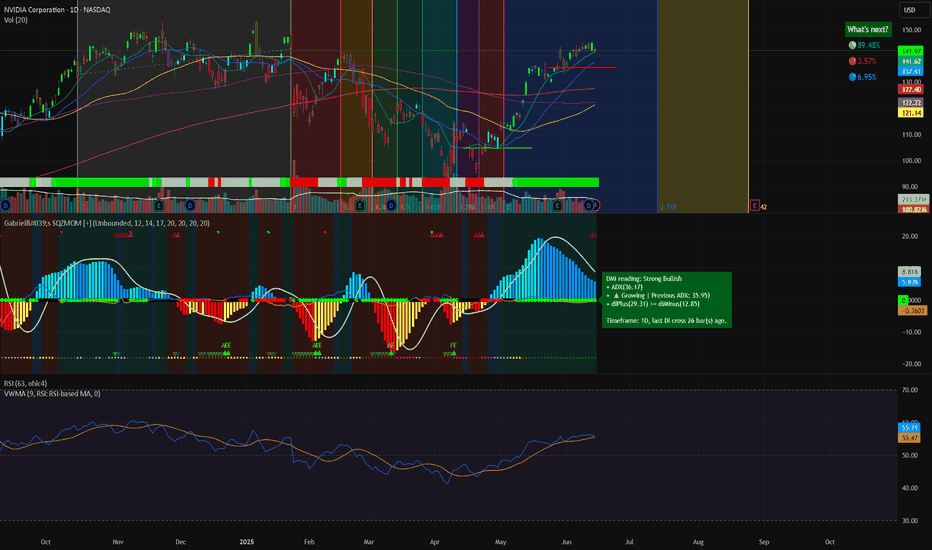Select the VWMA (9, RSI) legend line

click(x=52, y=394)
